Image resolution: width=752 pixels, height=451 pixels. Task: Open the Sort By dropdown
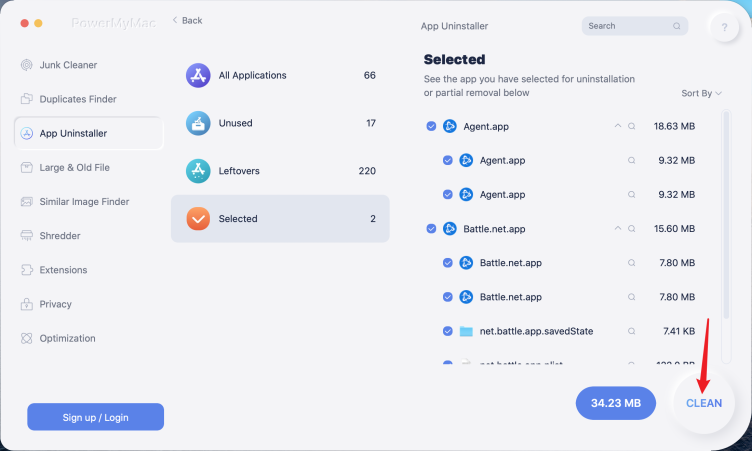[x=701, y=93]
